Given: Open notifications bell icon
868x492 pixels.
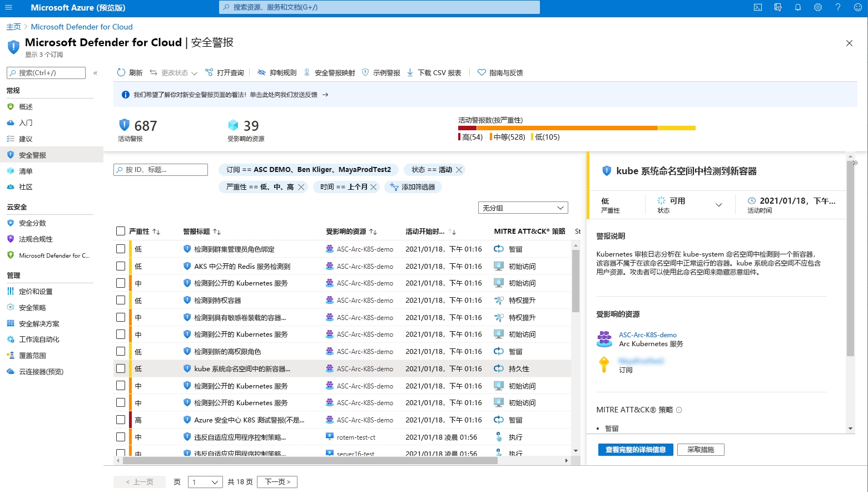Looking at the screenshot, I should tap(798, 7).
